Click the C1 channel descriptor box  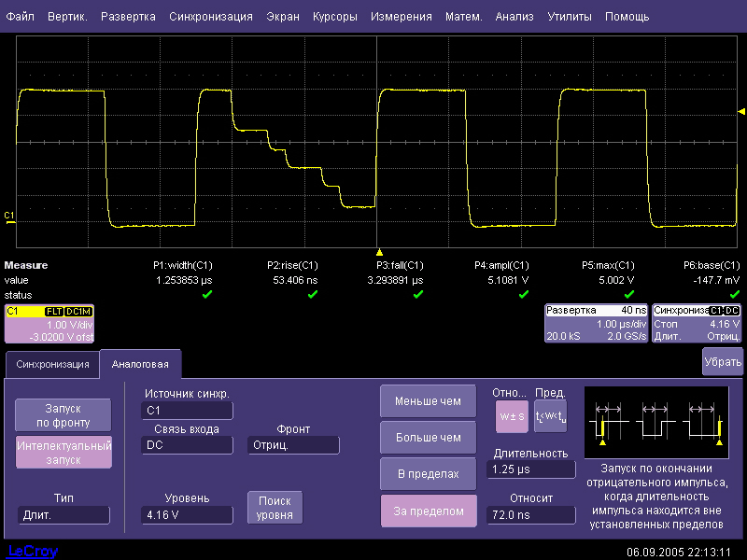point(49,323)
